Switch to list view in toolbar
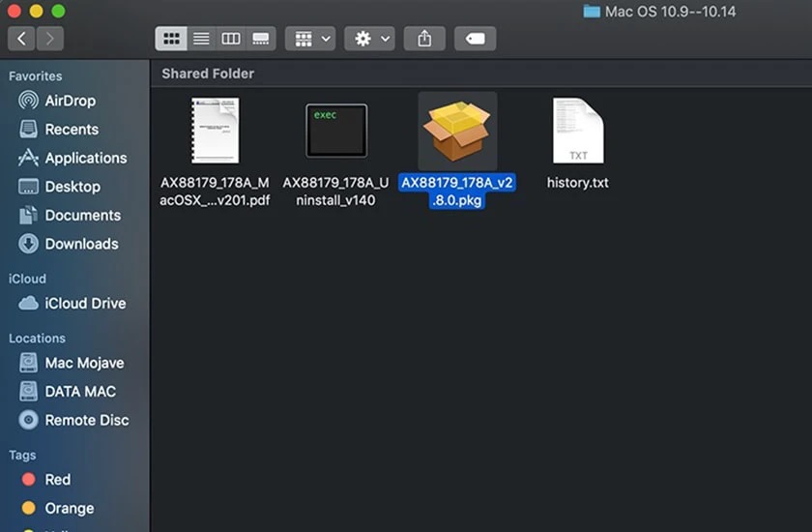 pos(201,39)
